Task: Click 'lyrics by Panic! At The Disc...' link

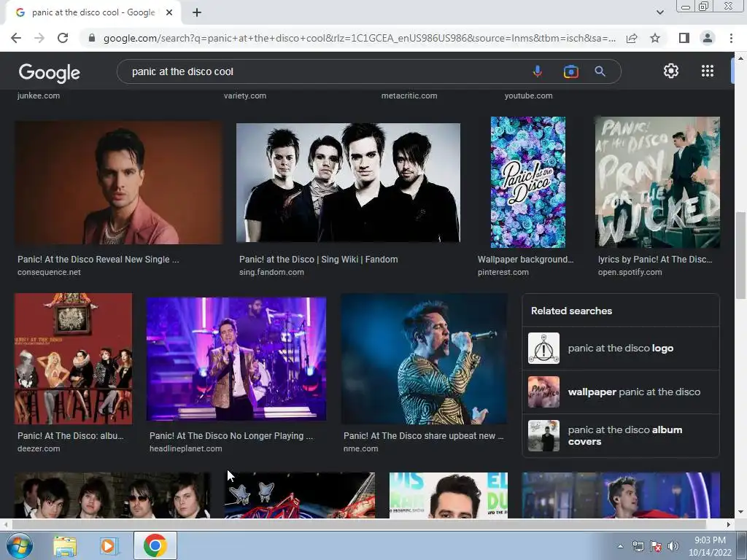Action: click(655, 260)
